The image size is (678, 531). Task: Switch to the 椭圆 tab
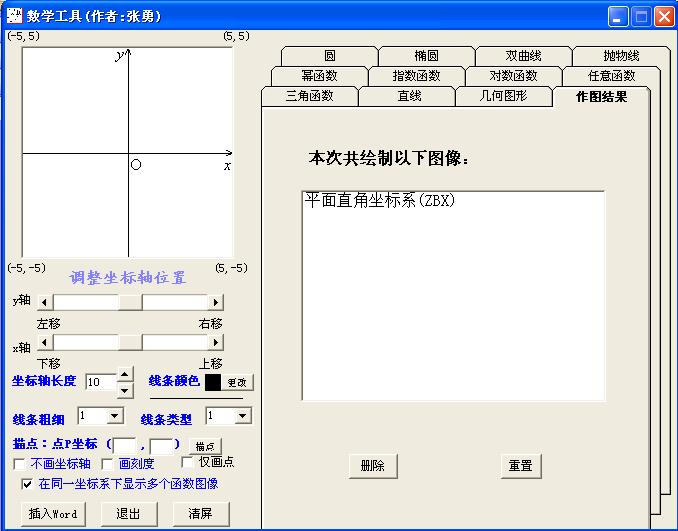click(426, 56)
